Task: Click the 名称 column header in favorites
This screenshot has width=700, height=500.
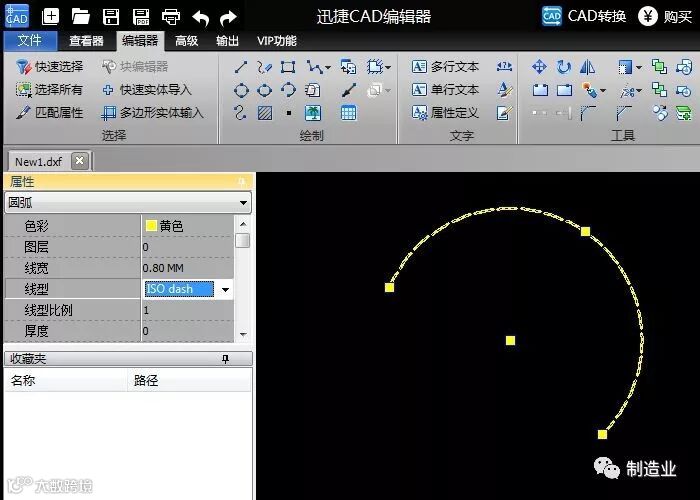Action: click(66, 381)
